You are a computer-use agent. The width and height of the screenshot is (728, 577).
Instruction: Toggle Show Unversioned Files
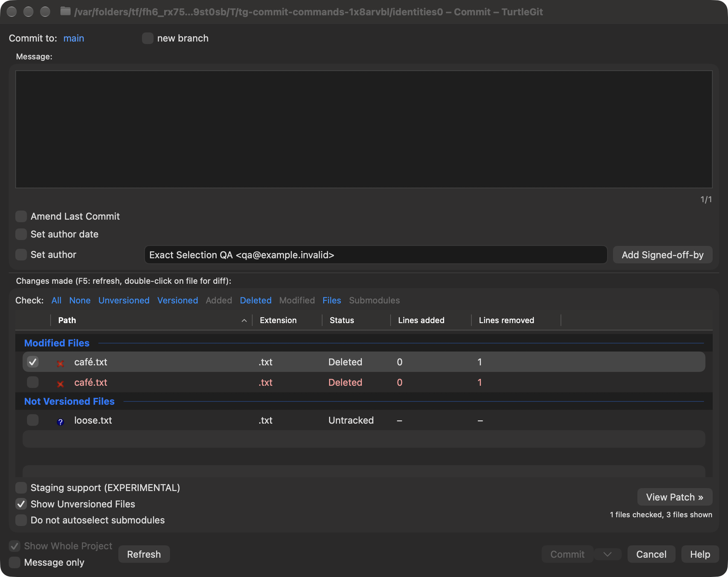click(21, 504)
